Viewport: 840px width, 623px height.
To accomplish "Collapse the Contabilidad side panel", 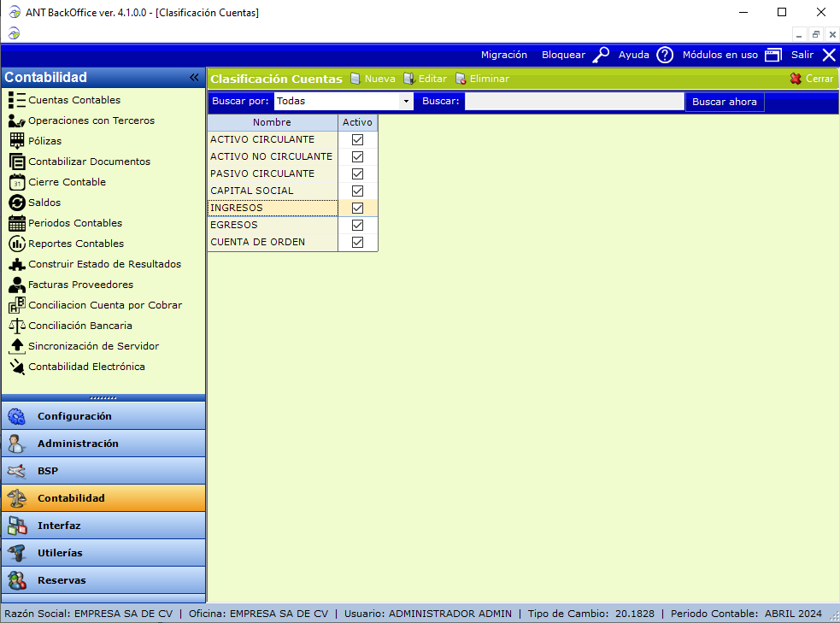I will [194, 78].
